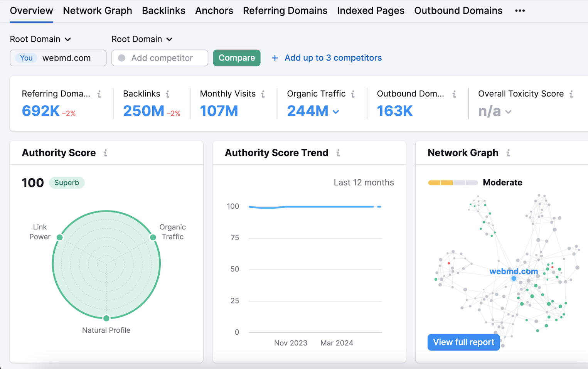Expand the first Root Domain dropdown
The image size is (588, 369).
click(40, 39)
